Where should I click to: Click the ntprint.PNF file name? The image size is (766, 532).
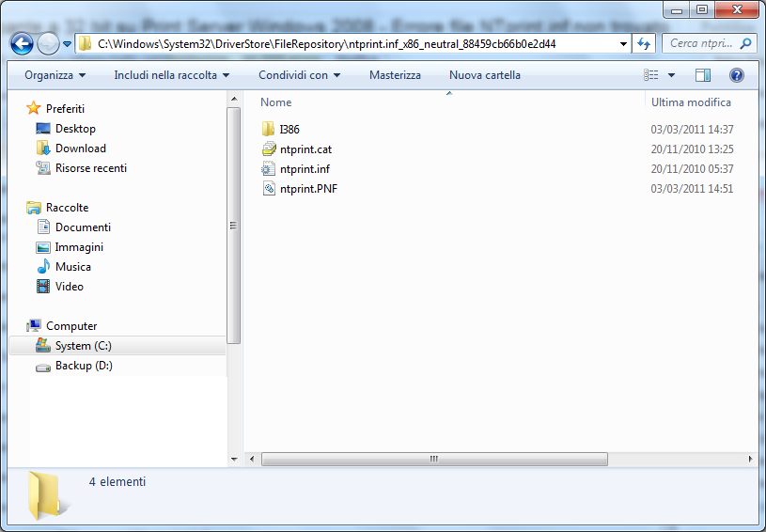tap(308, 189)
